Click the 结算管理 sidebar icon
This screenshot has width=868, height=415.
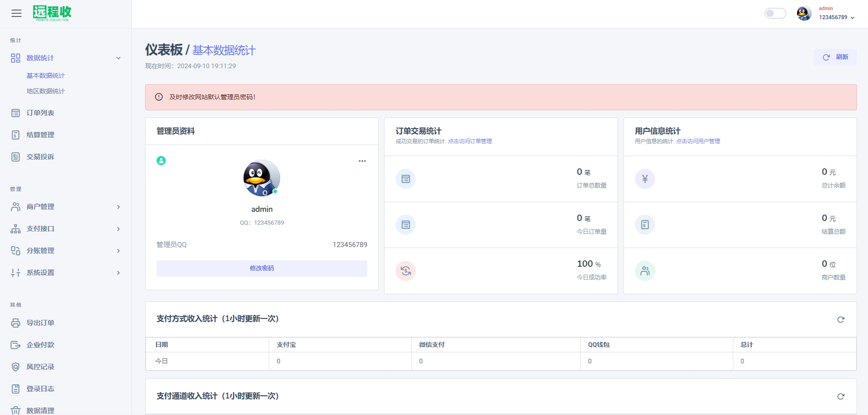pos(15,135)
